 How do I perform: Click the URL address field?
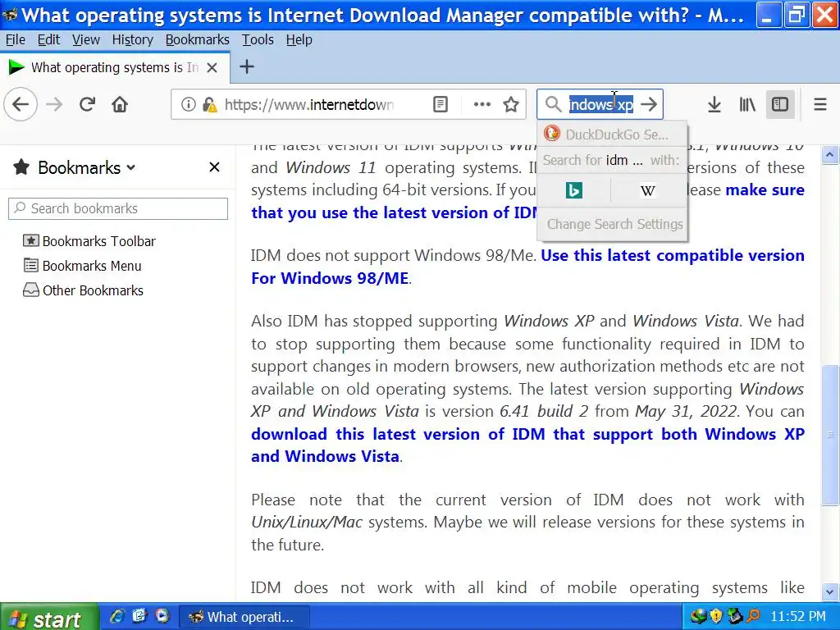[x=309, y=104]
